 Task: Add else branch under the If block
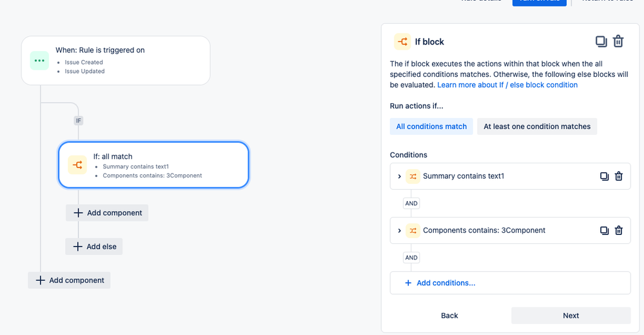pyautogui.click(x=94, y=247)
